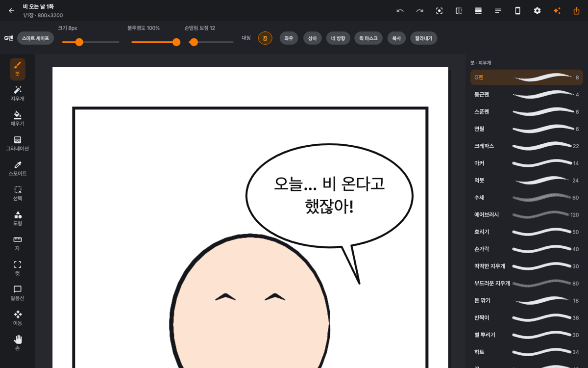This screenshot has width=588, height=368.
Task: Choose the 연필 pencil brush
Action: coord(527,129)
